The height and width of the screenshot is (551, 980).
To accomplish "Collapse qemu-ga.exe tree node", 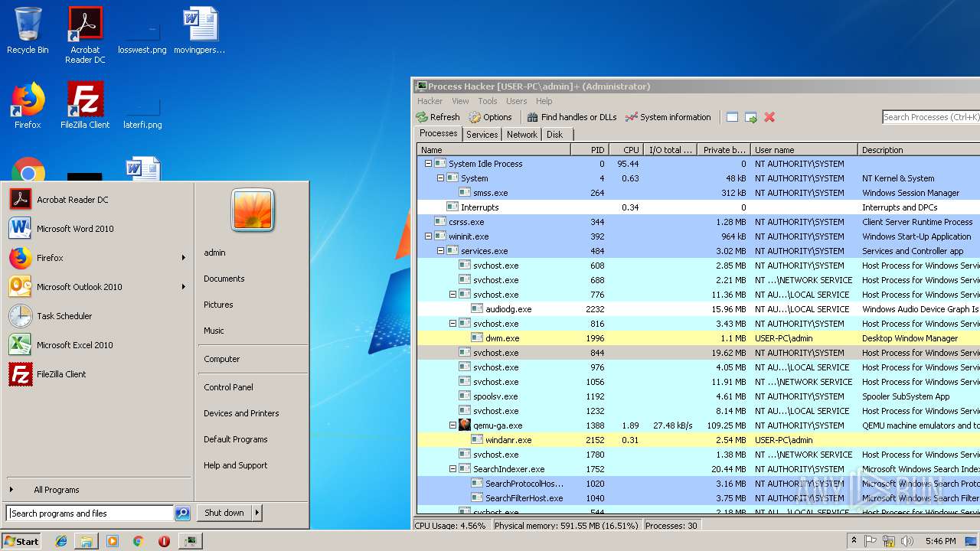I will coord(452,425).
